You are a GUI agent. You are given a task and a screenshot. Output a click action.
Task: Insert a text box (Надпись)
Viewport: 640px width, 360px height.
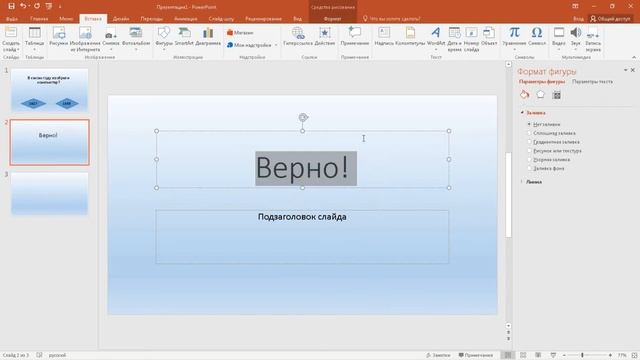pos(384,37)
